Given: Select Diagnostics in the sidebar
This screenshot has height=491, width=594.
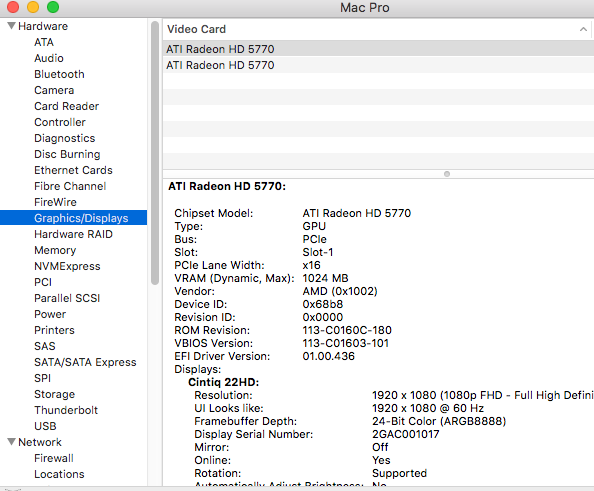Looking at the screenshot, I should pos(65,138).
